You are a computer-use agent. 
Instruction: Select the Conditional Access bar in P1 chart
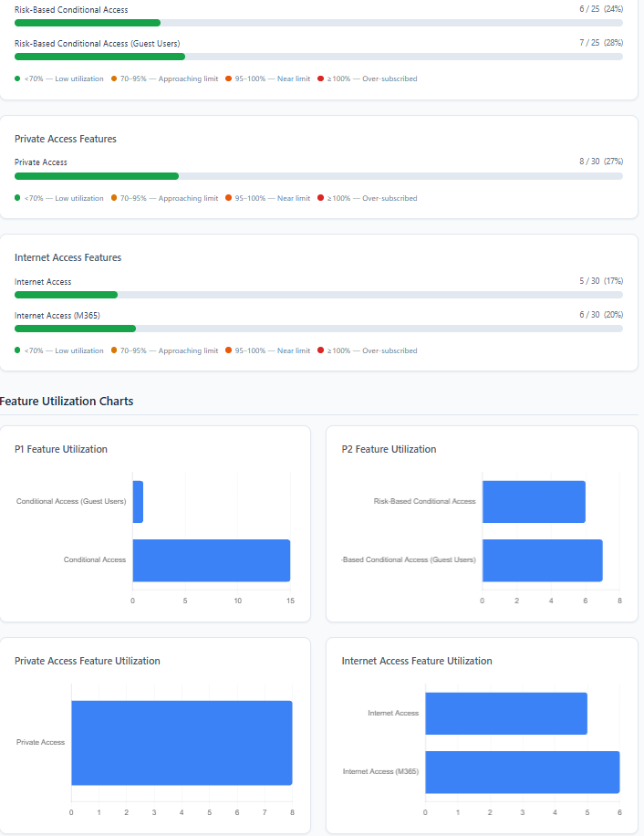click(x=211, y=560)
